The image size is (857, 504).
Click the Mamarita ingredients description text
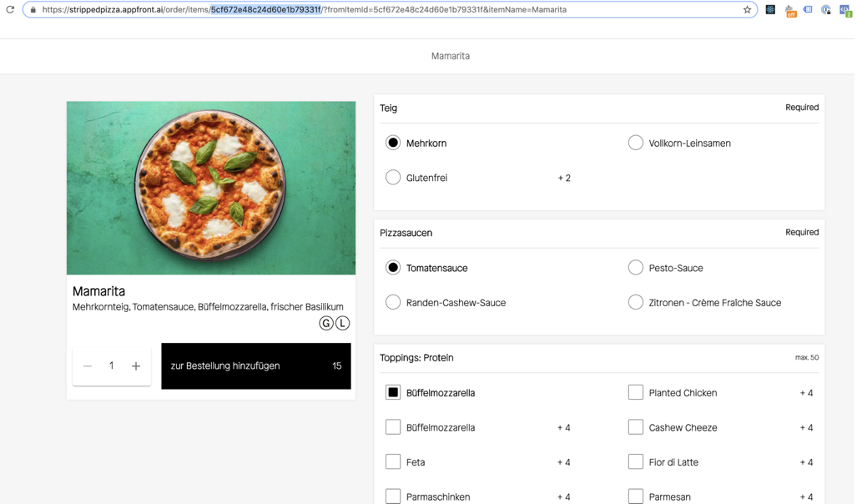pyautogui.click(x=209, y=307)
